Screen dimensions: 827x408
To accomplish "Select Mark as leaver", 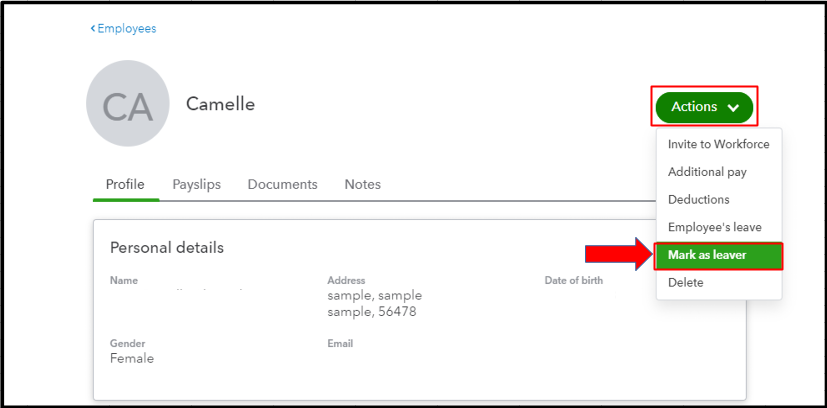I will [718, 256].
